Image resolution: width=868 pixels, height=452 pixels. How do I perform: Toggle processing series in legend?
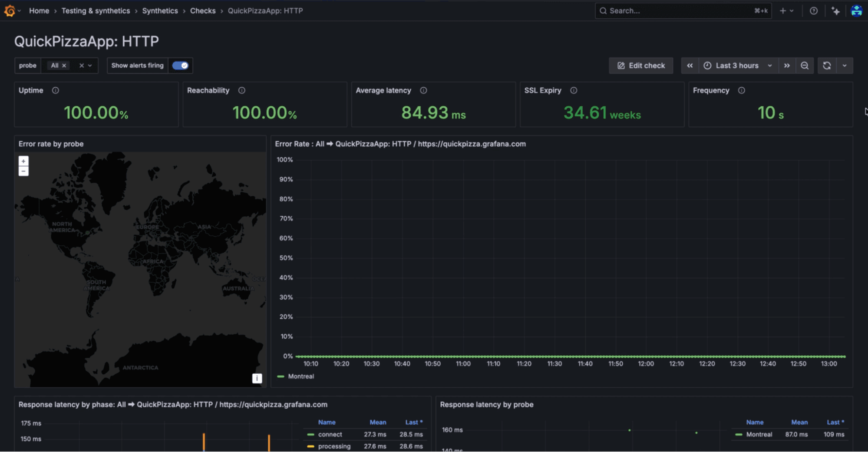334,446
